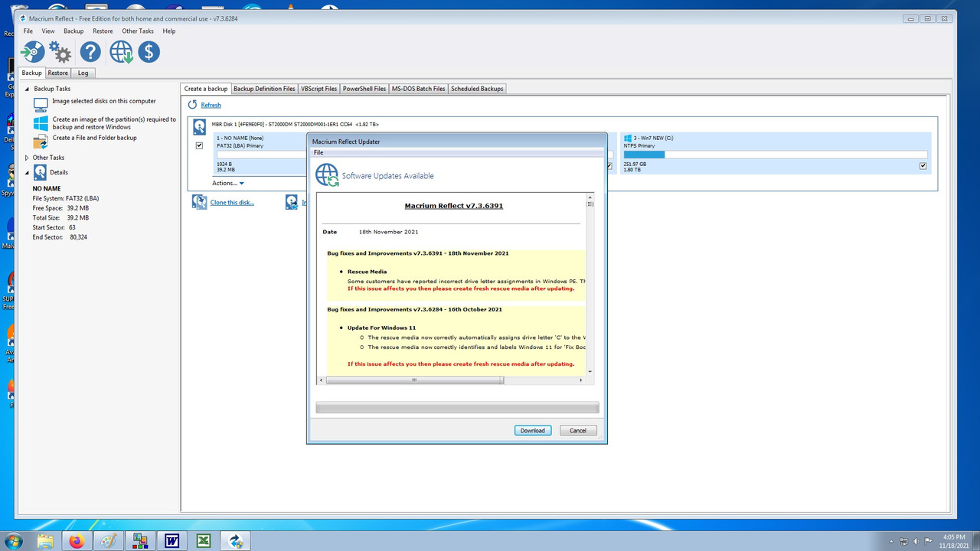Click the Software Updates Available globe icon
This screenshot has width=980, height=551.
327,175
